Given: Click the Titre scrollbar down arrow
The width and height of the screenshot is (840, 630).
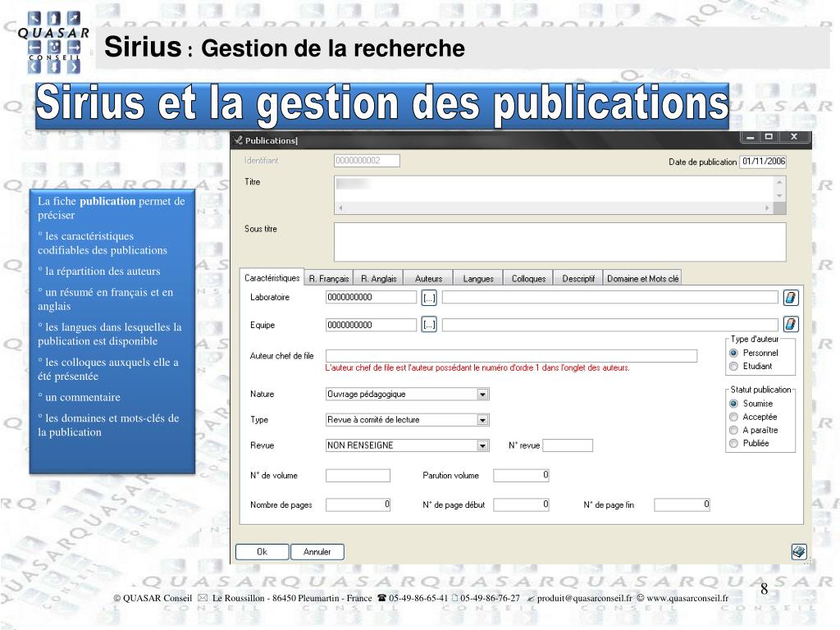Looking at the screenshot, I should (x=779, y=195).
